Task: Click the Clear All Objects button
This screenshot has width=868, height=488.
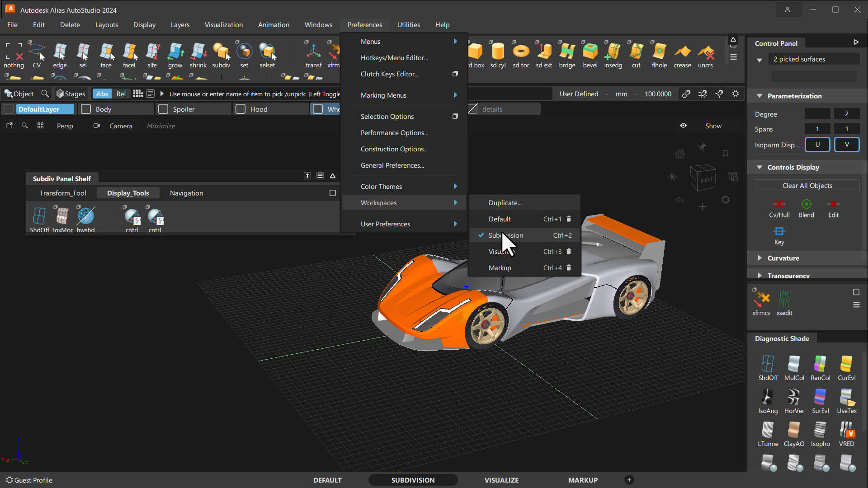Action: [x=807, y=185]
